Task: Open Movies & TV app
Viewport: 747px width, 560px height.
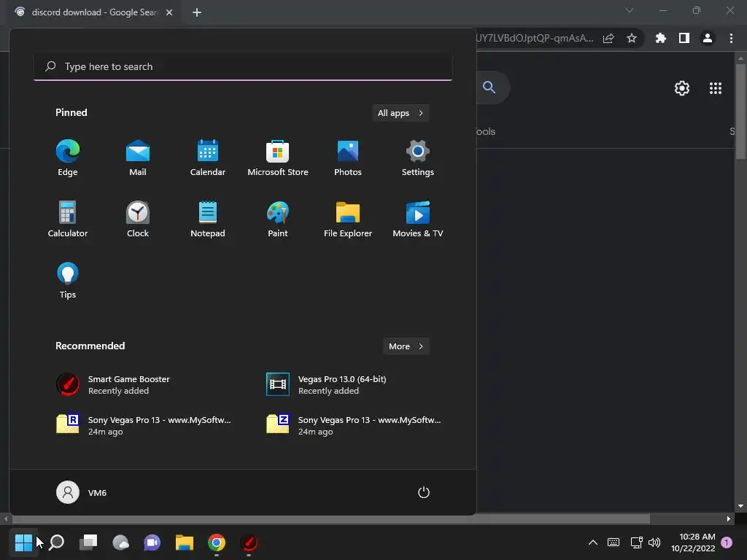Action: pyautogui.click(x=418, y=219)
